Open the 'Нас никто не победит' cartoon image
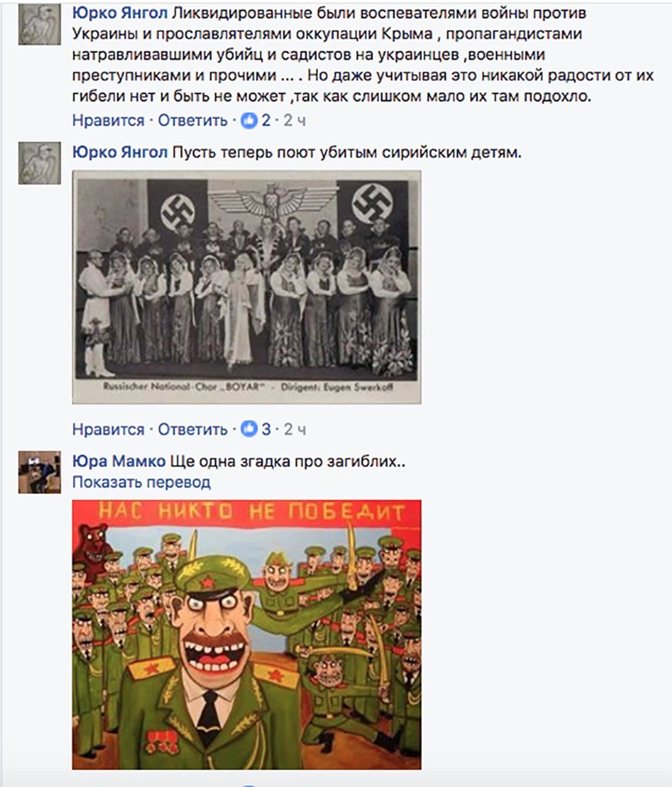Image resolution: width=672 pixels, height=787 pixels. [x=246, y=635]
